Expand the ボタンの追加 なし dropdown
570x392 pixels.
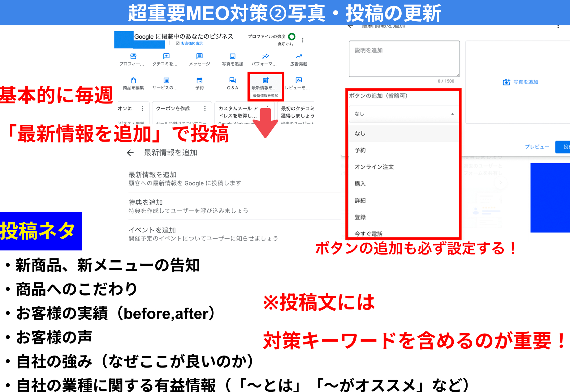404,114
